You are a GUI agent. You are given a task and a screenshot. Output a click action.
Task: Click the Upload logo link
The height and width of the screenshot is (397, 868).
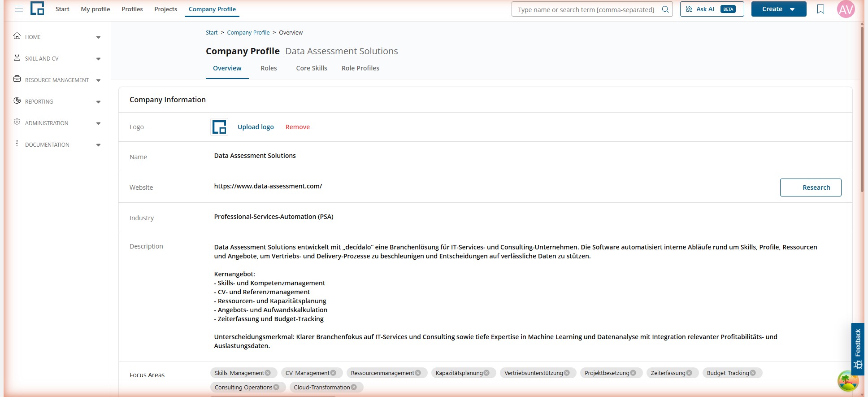point(256,127)
